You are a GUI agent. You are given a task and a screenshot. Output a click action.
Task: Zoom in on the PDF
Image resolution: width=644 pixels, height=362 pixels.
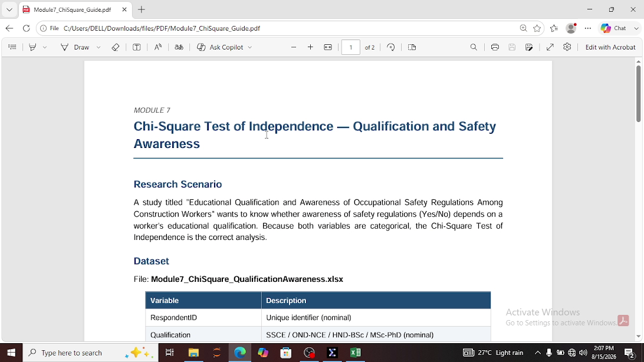(x=310, y=47)
